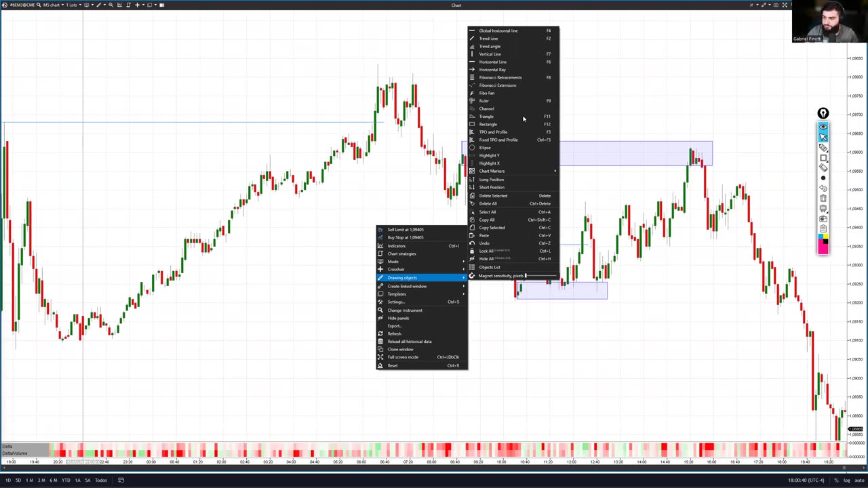
Task: Pick the Rectangle drawing tool
Action: 513,124
